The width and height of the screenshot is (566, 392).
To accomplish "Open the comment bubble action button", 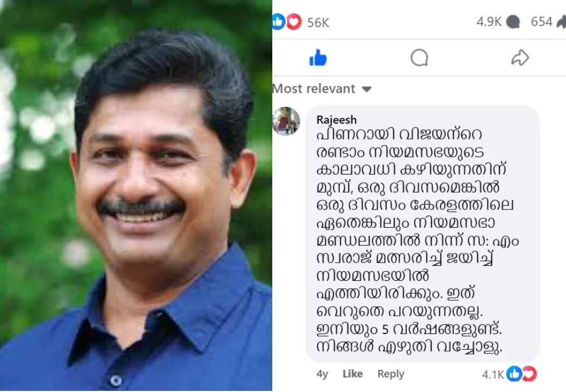I will (x=419, y=58).
